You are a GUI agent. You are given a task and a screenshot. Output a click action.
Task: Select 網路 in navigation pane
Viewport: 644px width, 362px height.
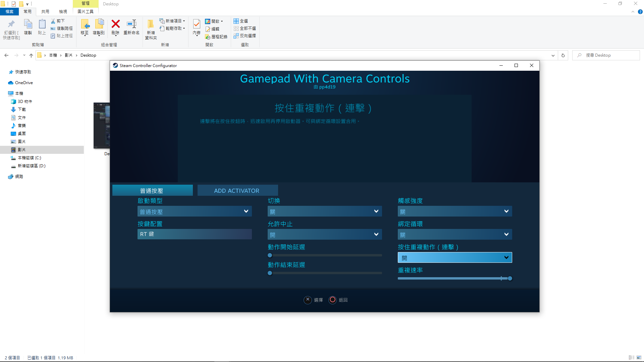19,177
